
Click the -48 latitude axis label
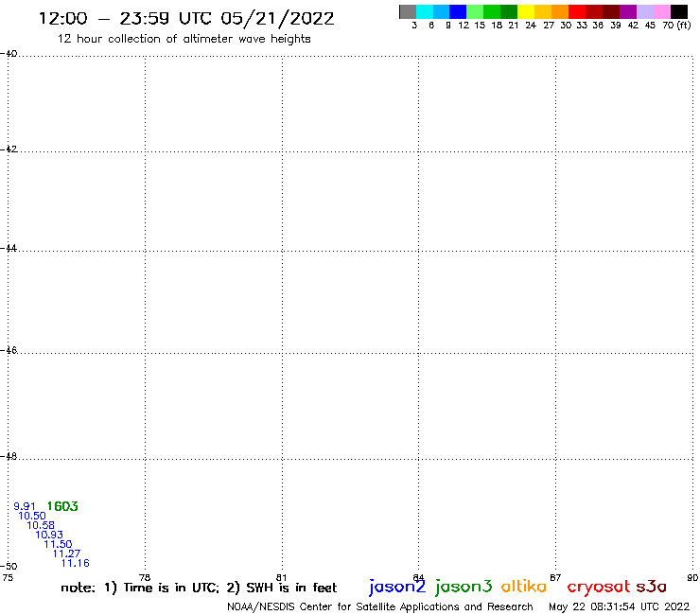[x=9, y=456]
